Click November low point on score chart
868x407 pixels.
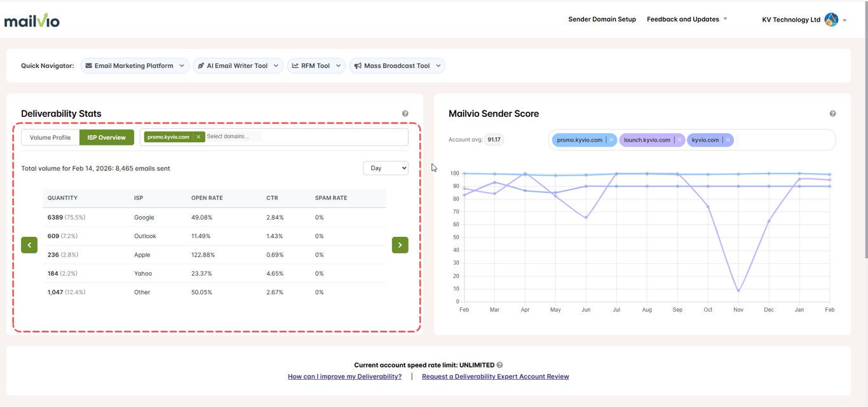738,291
